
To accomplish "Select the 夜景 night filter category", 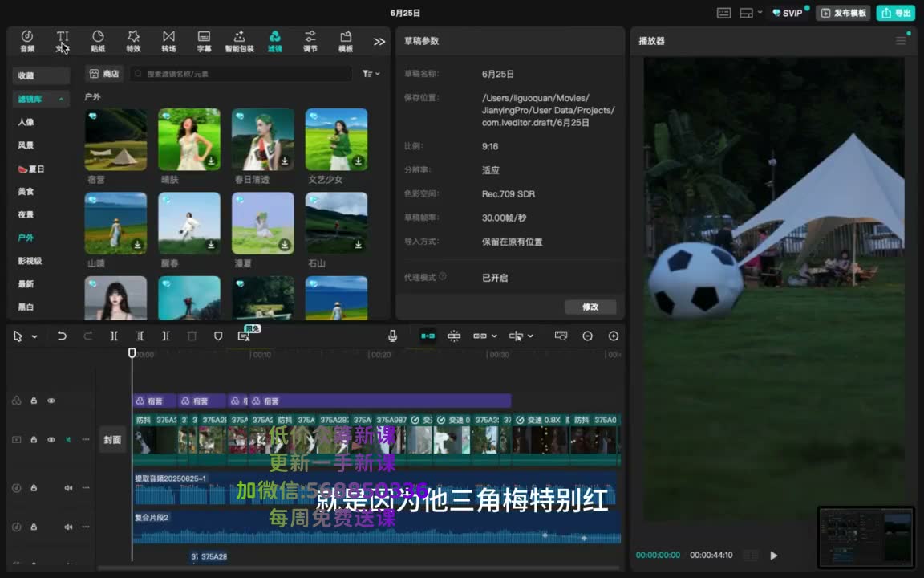I will coord(26,214).
